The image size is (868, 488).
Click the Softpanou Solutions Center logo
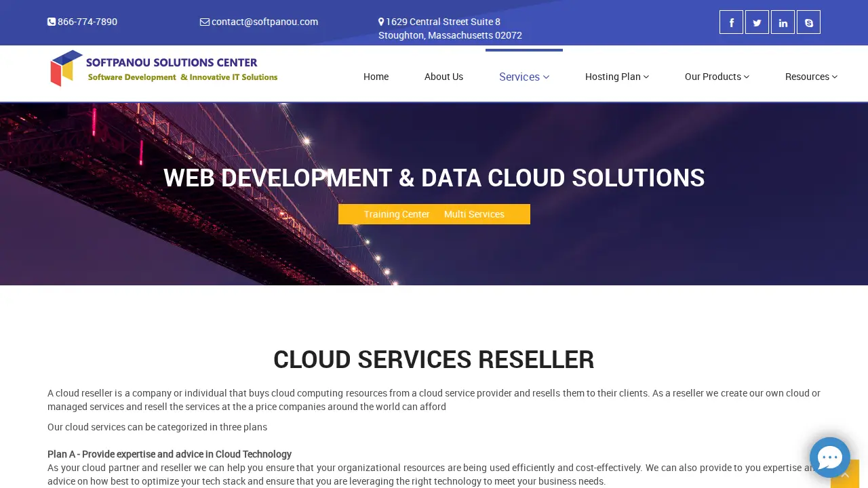pos(163,68)
